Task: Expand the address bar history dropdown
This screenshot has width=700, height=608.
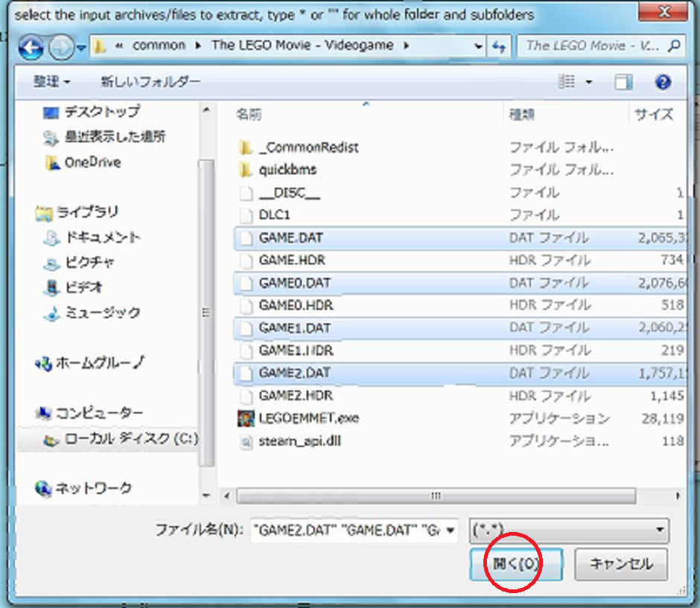Action: tap(478, 46)
